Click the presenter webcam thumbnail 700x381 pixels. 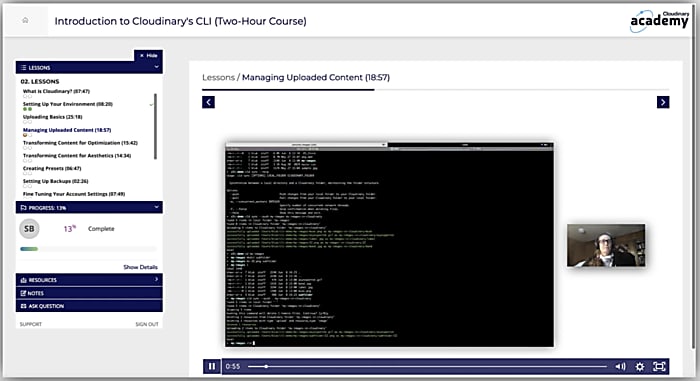click(606, 245)
